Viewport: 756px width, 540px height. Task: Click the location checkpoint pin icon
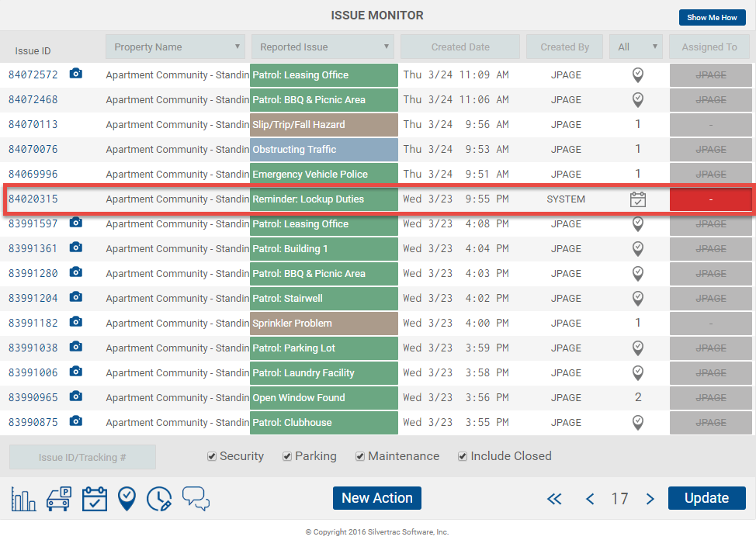pos(127,498)
